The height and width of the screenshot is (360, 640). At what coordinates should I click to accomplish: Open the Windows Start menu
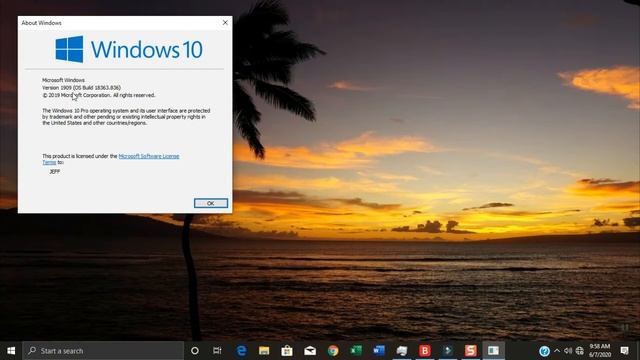tap(11, 351)
